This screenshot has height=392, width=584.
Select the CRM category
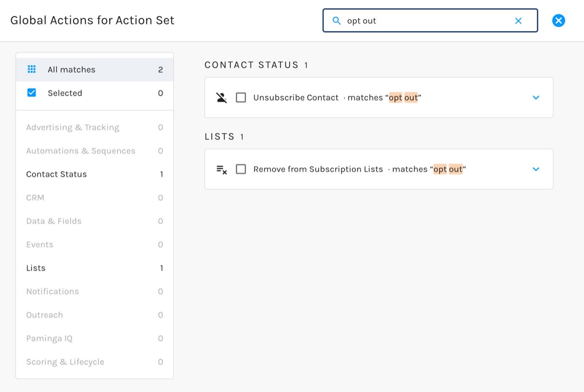(94, 197)
